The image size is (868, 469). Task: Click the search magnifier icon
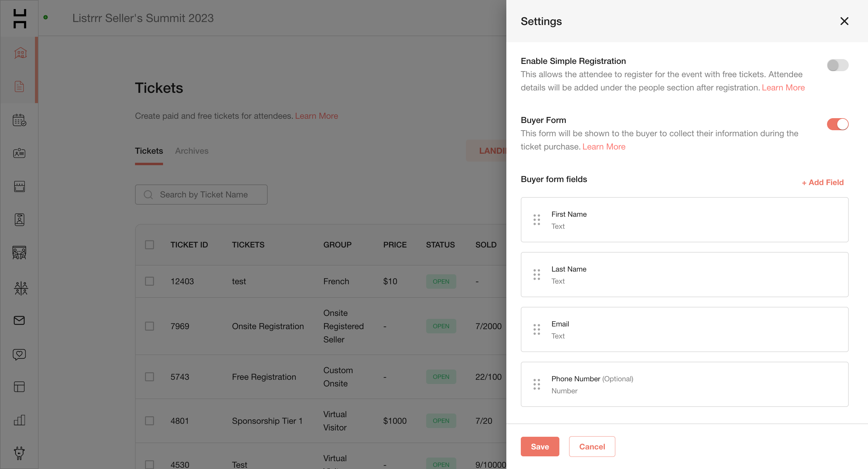coord(148,194)
